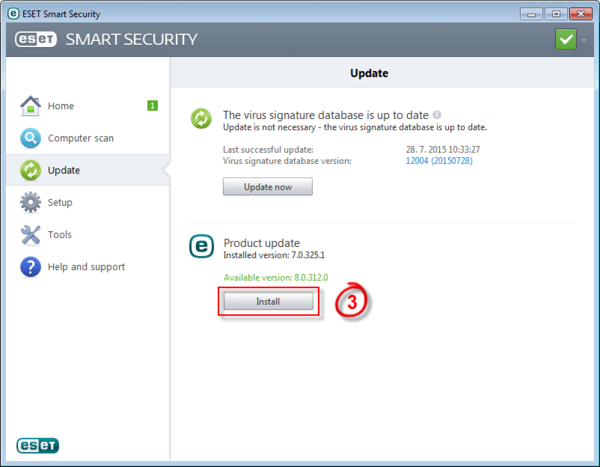The width and height of the screenshot is (600, 467).
Task: Open the Home section
Action: pyautogui.click(x=88, y=106)
